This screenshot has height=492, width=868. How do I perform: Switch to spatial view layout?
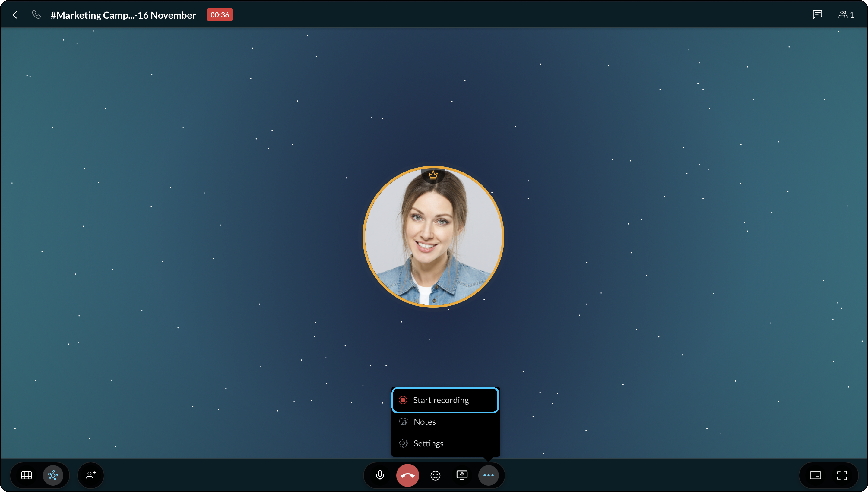(53, 475)
